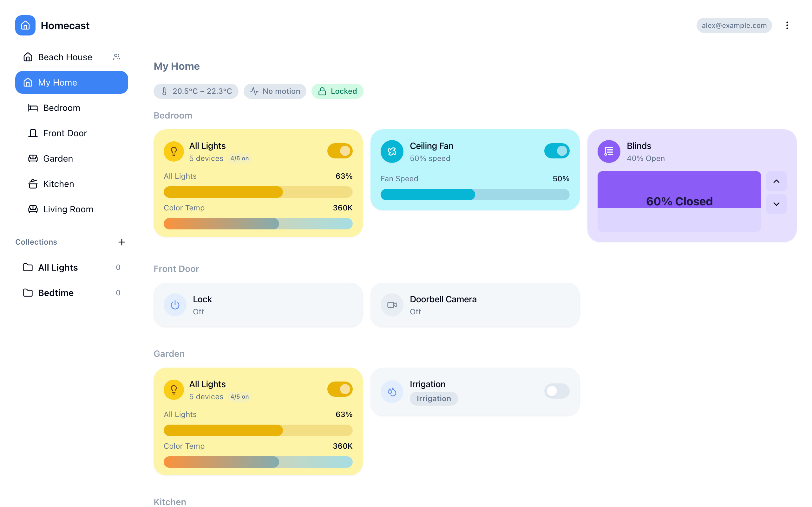Open the Front Door section via its door icon
Screen dimensions: 812x507
click(33, 133)
